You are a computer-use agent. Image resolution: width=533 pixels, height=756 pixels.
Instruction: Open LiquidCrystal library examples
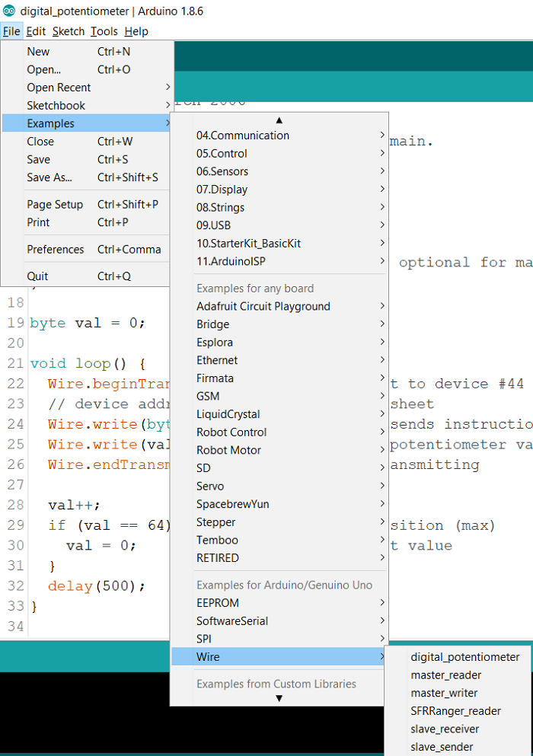point(279,414)
